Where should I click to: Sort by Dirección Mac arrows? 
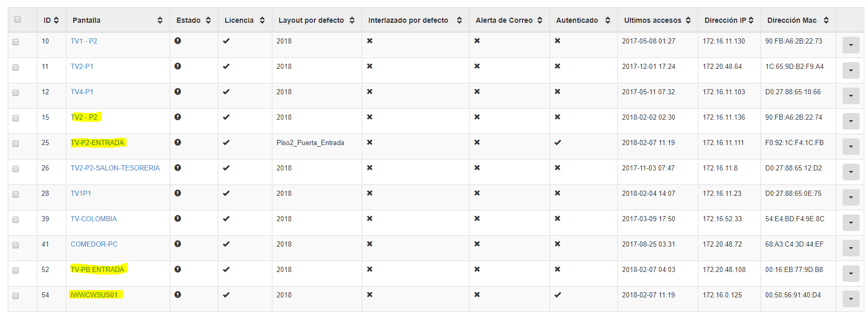(x=826, y=20)
